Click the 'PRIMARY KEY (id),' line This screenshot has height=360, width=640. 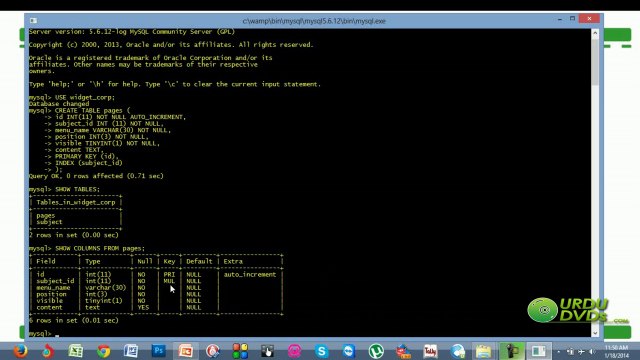pyautogui.click(x=87, y=156)
